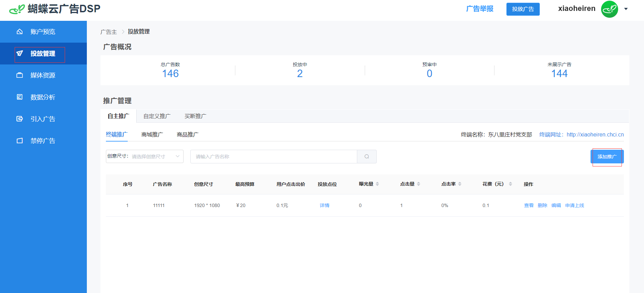Click 申请上线 for ad 11111
The image size is (644, 293).
pos(575,205)
